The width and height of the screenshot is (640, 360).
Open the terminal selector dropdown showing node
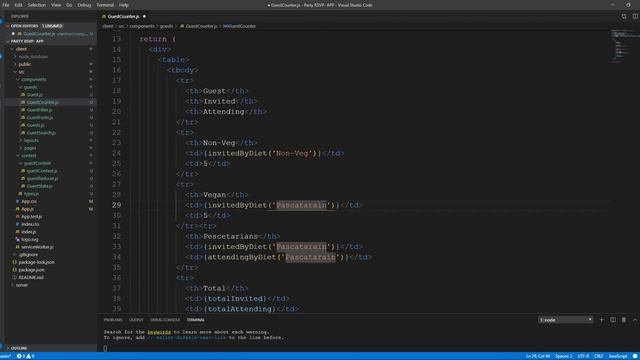click(x=565, y=320)
